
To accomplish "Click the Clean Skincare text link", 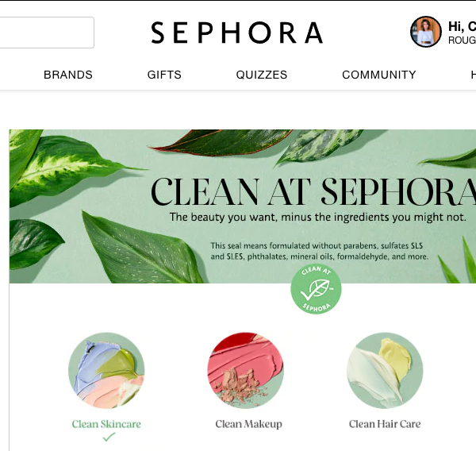I will (x=106, y=424).
